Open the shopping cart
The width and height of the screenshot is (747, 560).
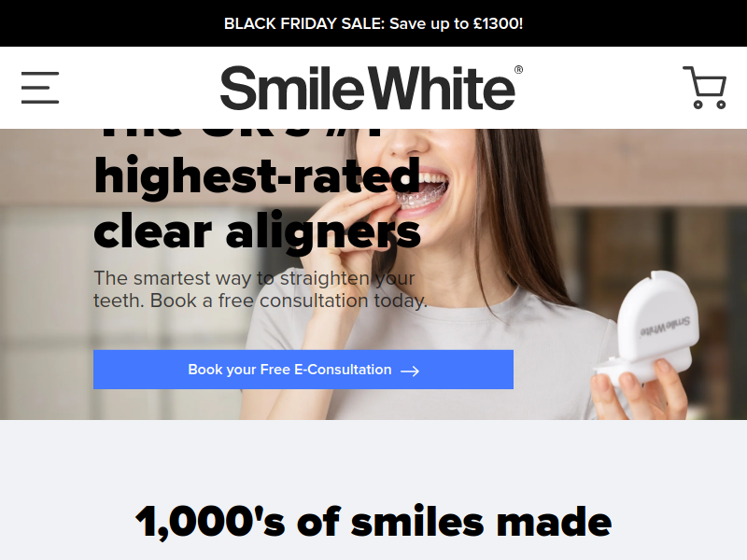click(705, 88)
